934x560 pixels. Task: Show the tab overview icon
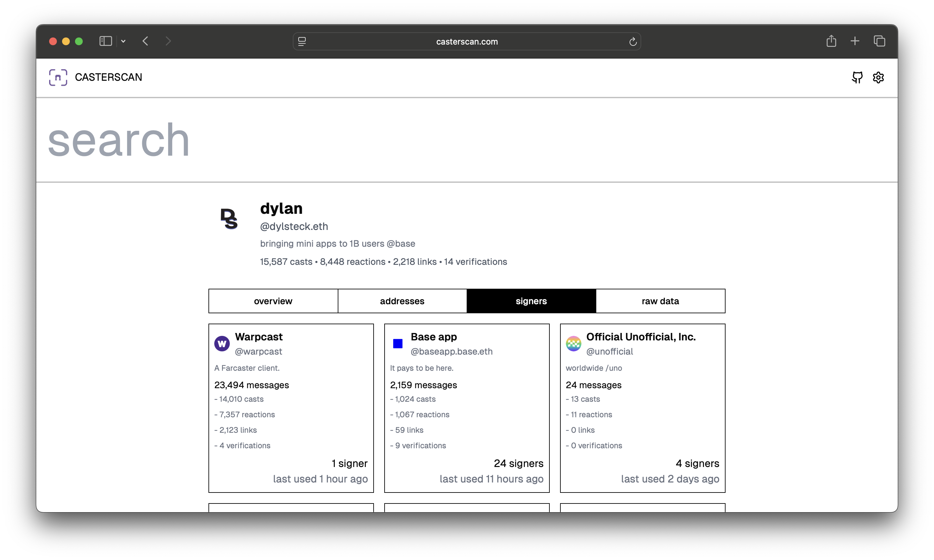tap(879, 41)
